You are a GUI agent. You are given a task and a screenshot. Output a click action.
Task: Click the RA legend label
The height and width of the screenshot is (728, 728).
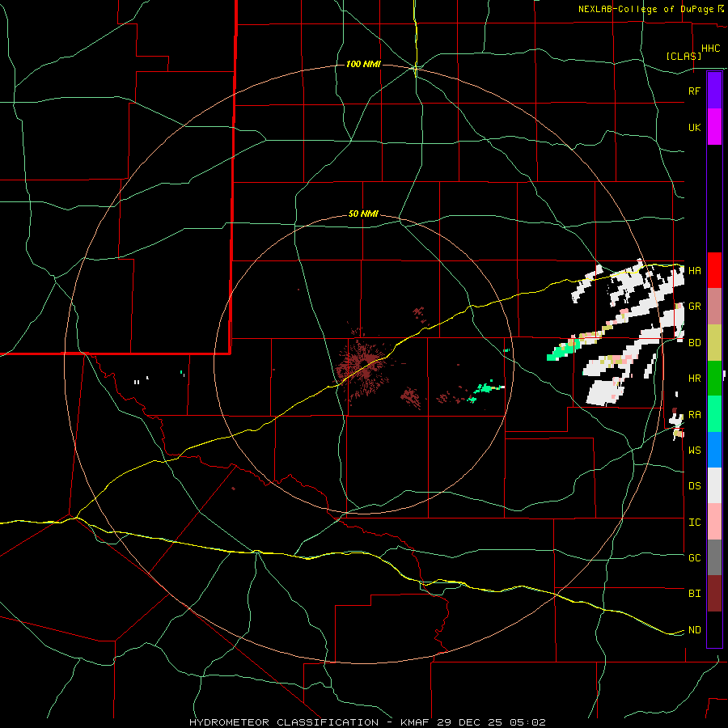694,415
